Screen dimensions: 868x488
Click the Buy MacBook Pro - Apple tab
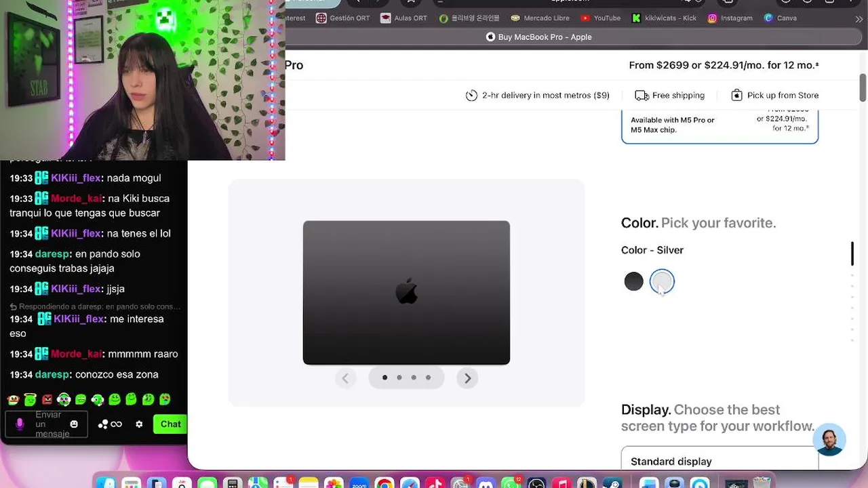(539, 37)
